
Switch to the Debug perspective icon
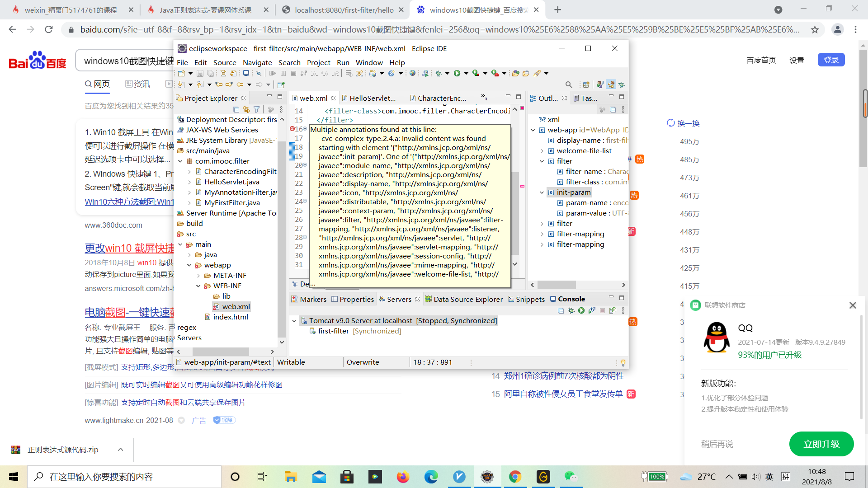pyautogui.click(x=622, y=84)
